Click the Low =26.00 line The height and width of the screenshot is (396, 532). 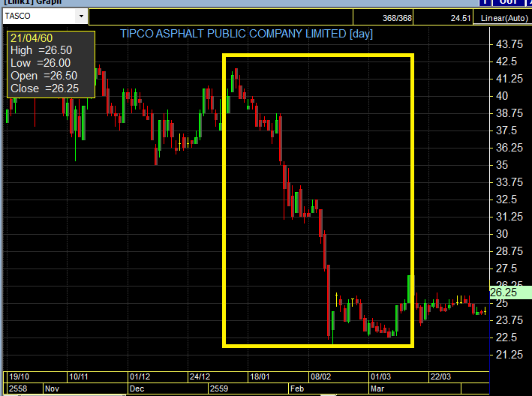point(41,63)
